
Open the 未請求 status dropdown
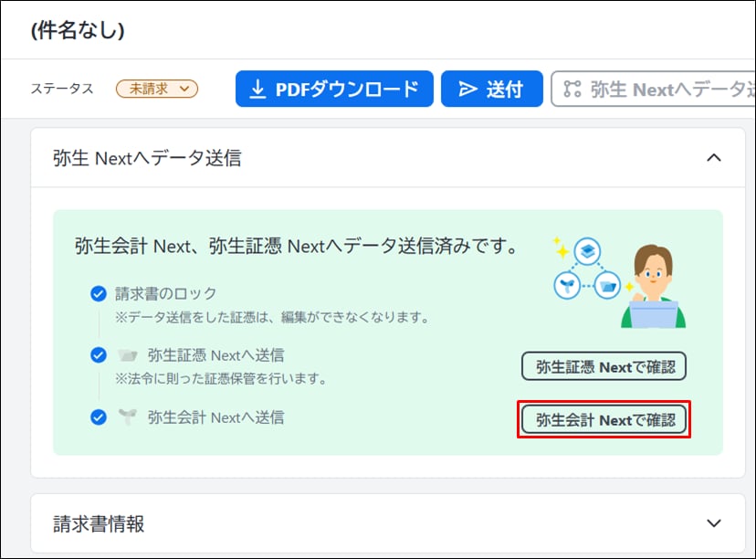click(157, 89)
